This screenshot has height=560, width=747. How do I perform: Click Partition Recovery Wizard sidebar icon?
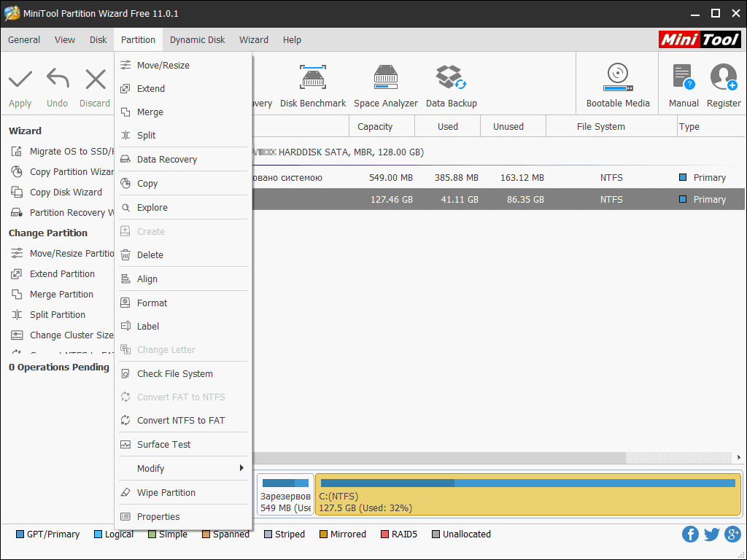(x=17, y=213)
